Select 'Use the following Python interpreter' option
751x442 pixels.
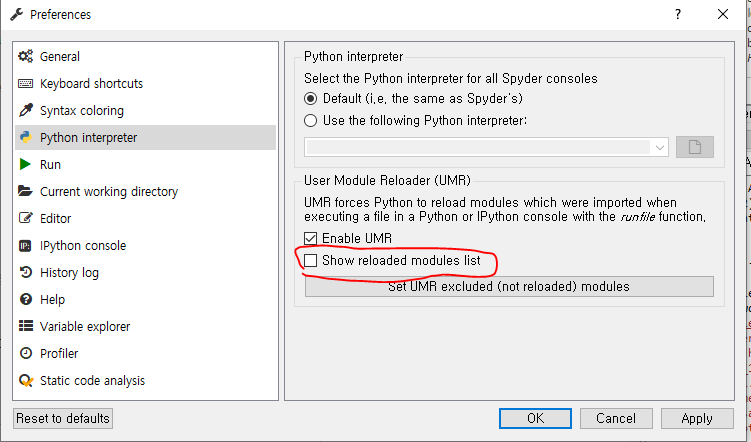tap(312, 121)
